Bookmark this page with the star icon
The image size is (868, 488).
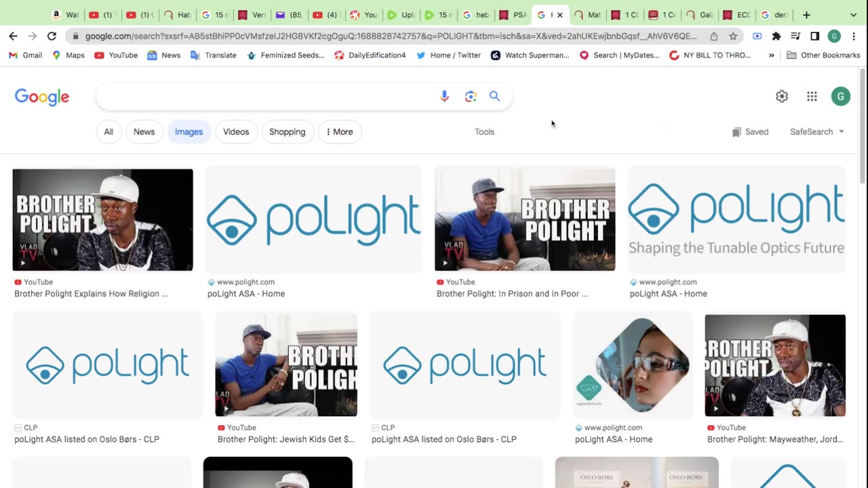(x=733, y=36)
